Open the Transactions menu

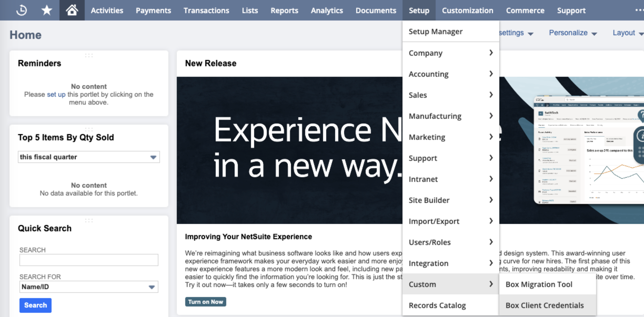coord(206,11)
